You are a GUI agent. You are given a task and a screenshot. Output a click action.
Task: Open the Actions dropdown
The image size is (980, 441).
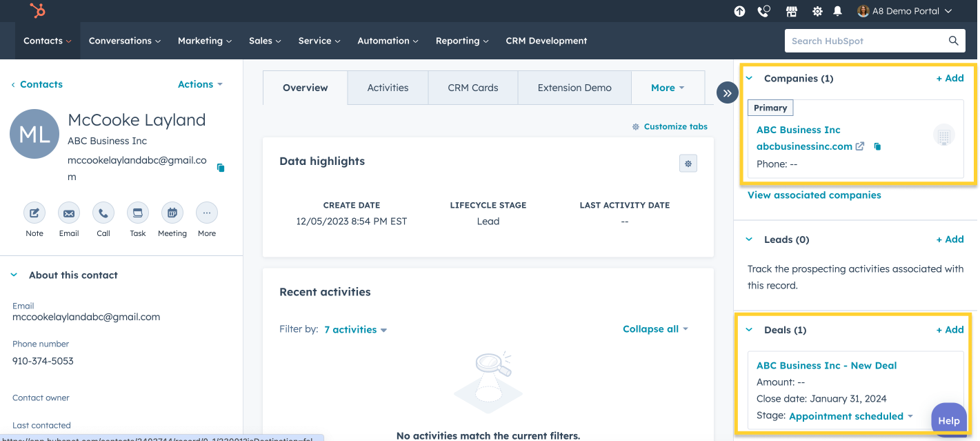[x=199, y=84]
